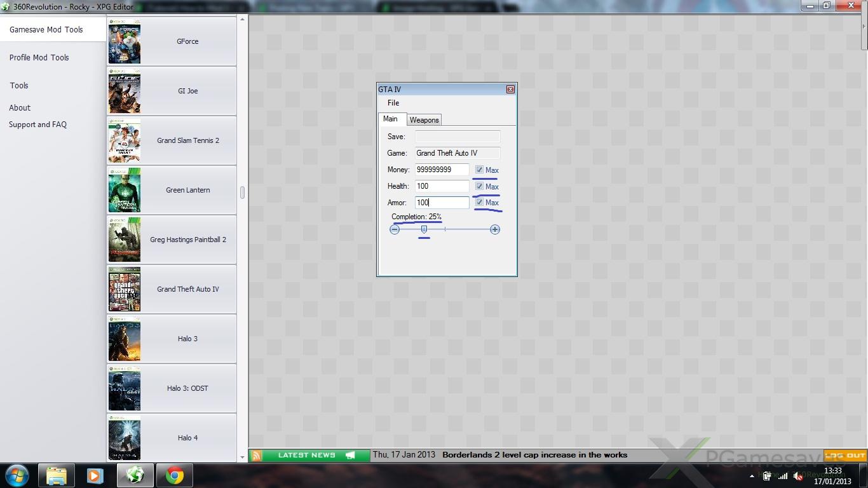Click the Grand Theft Auto IV cover thumbnail
The width and height of the screenshot is (868, 488).
(124, 289)
